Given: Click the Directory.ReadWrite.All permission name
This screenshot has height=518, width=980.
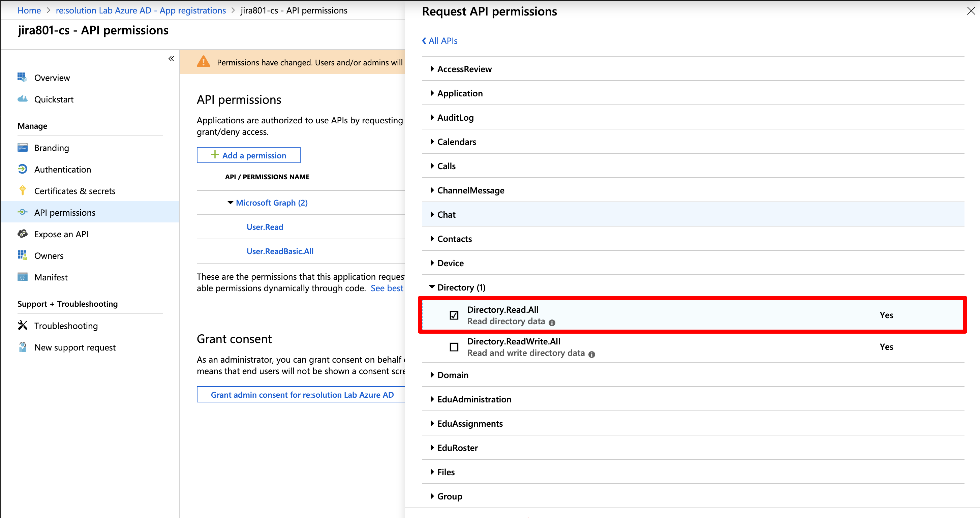Looking at the screenshot, I should [514, 341].
